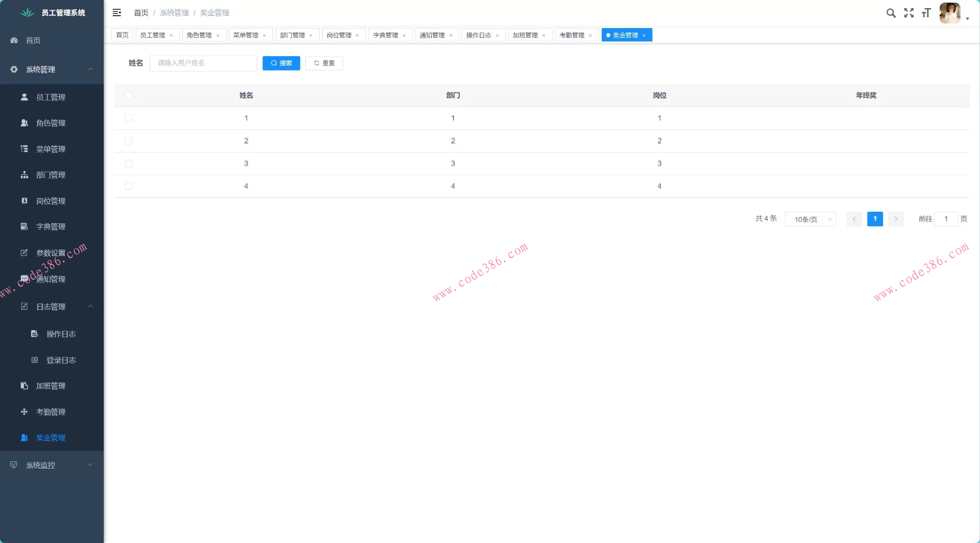
Task: Collapse the 日志管理 submenu
Action: [x=90, y=306]
